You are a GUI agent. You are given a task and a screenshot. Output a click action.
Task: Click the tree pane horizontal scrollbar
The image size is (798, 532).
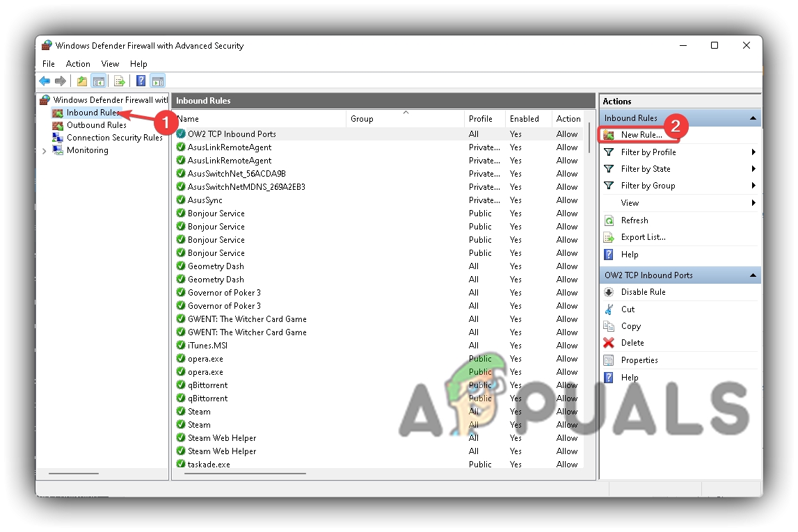point(74,474)
